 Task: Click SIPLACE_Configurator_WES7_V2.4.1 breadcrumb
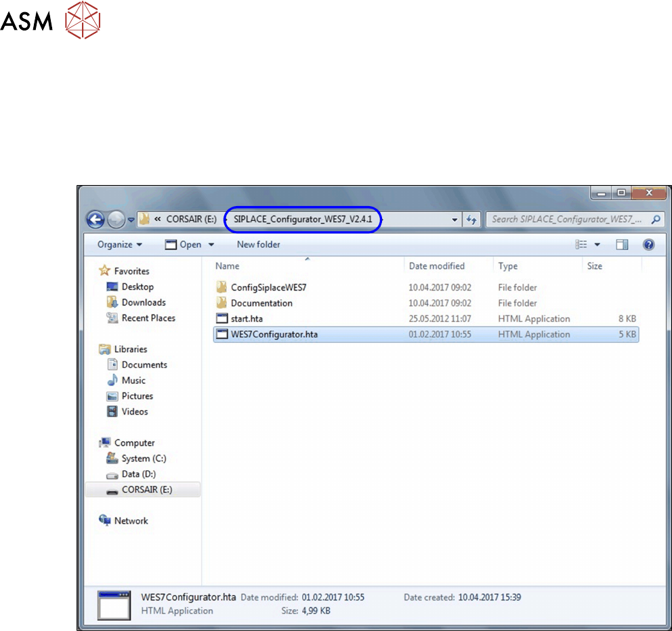(303, 220)
